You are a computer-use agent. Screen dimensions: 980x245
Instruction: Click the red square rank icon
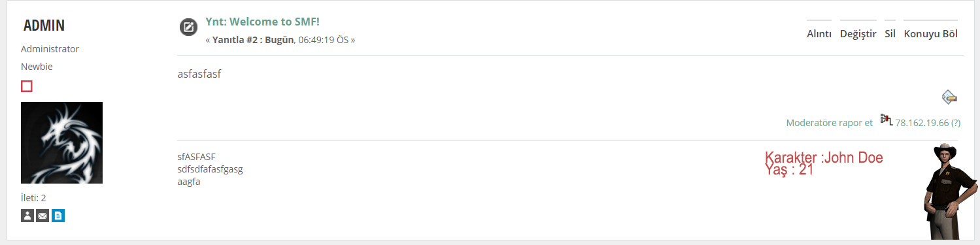tap(27, 86)
